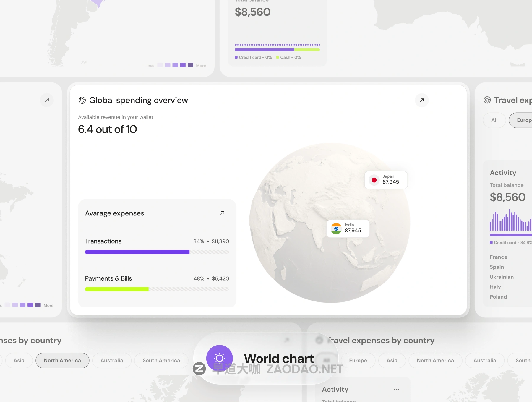
Task: Click the Avarage expenses arrow icon
Action: 222,213
